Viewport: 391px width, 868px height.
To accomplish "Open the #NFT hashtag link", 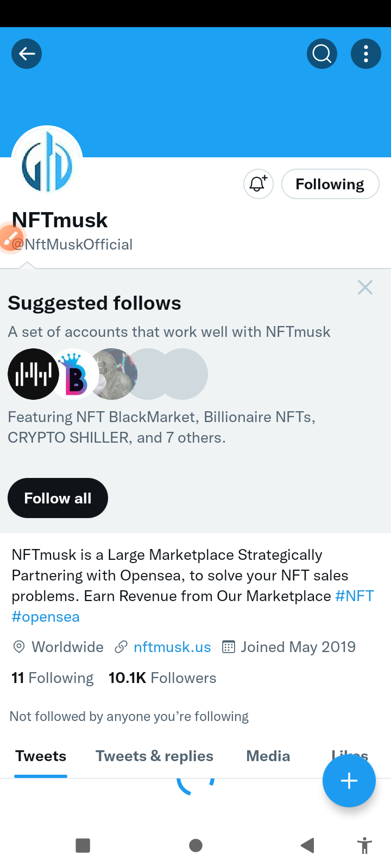I will point(355,596).
